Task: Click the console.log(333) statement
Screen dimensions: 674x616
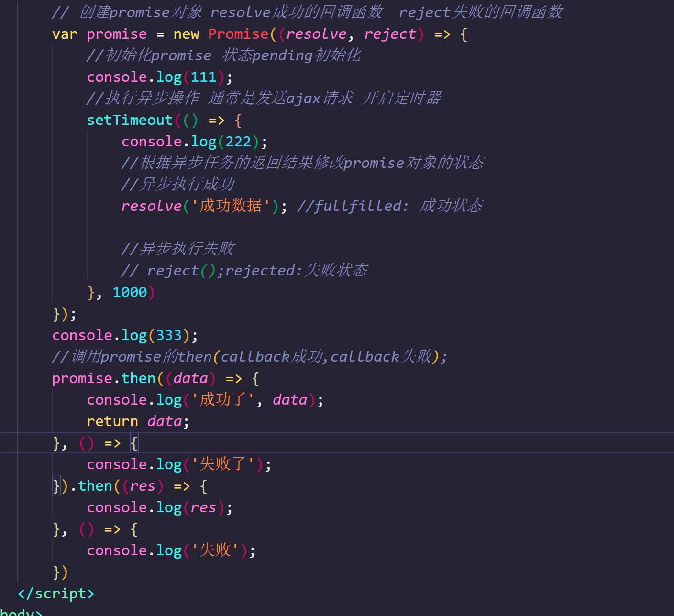Action: pyautogui.click(x=125, y=335)
